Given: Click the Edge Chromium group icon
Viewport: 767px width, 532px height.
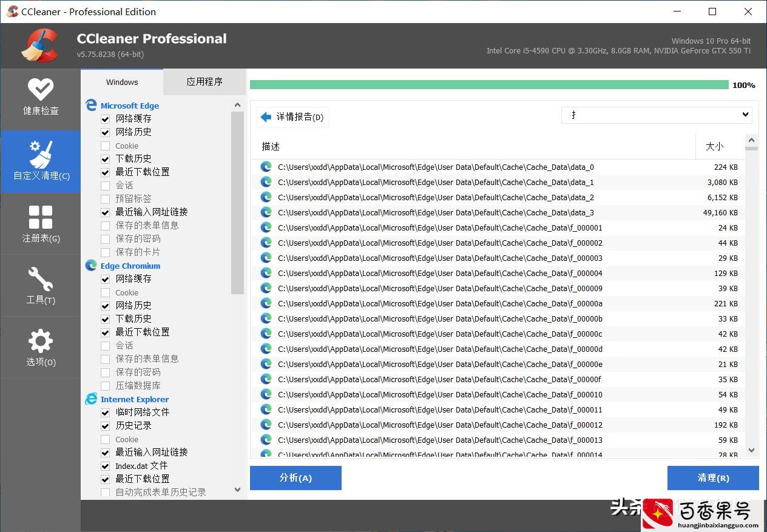Looking at the screenshot, I should click(91, 265).
